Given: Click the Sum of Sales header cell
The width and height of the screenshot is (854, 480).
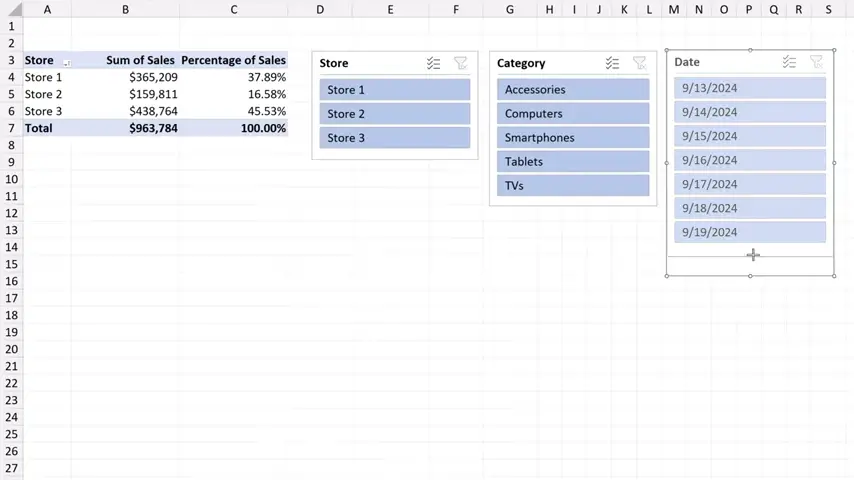Looking at the screenshot, I should (x=140, y=60).
